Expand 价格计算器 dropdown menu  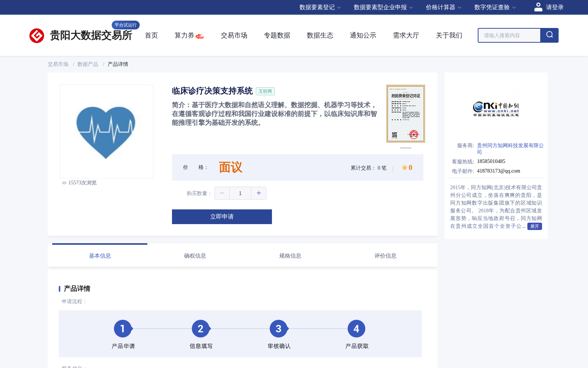click(444, 7)
